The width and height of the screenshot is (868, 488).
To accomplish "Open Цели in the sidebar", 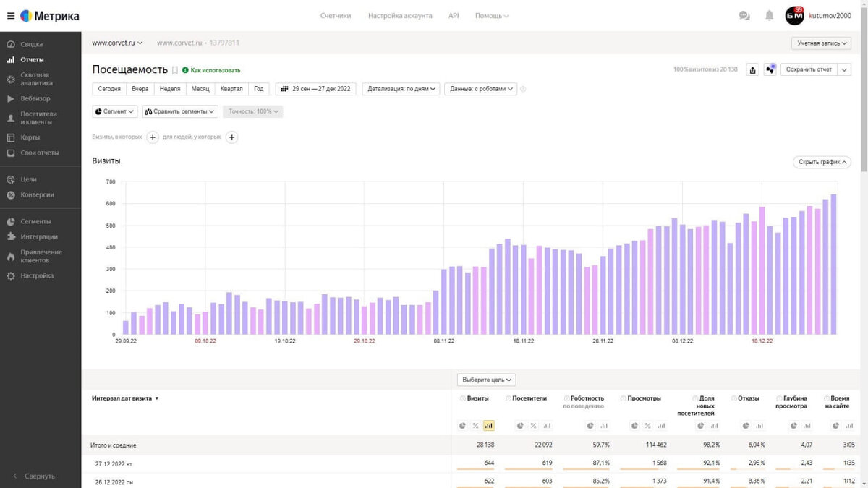I will point(28,179).
